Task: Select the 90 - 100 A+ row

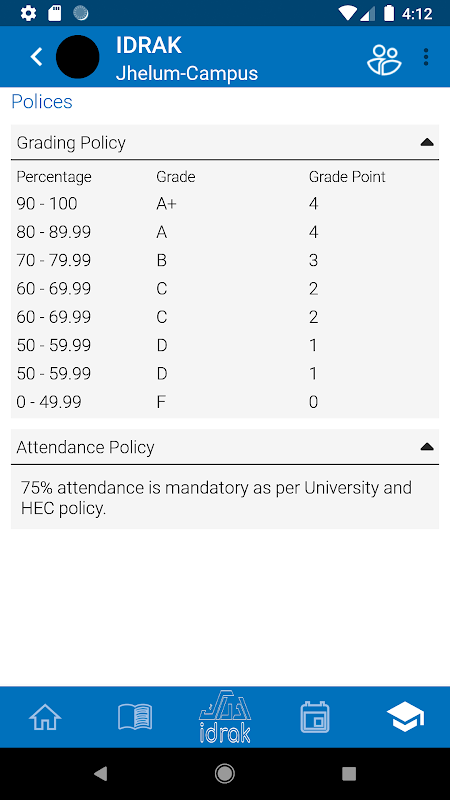Action: pyautogui.click(x=225, y=204)
